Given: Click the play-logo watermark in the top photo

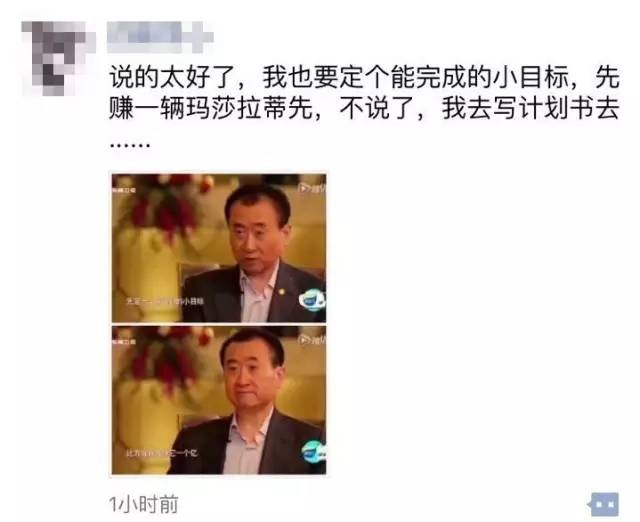Looking at the screenshot, I should click(312, 188).
